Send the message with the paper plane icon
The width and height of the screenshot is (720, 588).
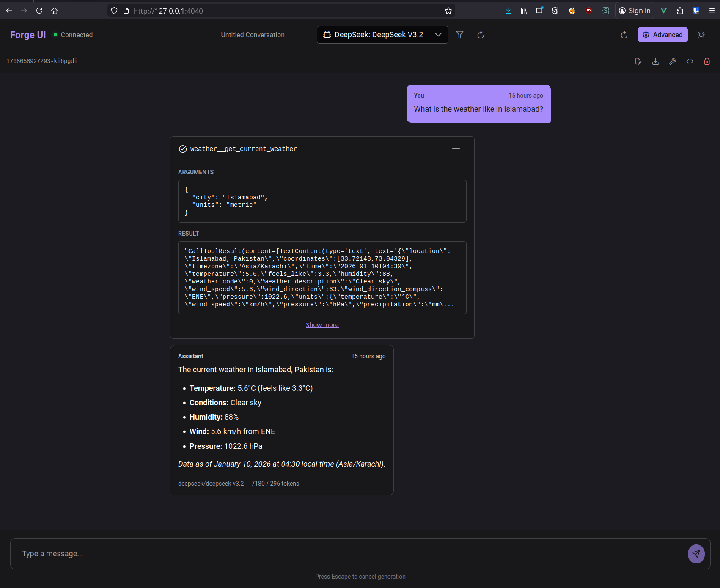[x=696, y=553]
